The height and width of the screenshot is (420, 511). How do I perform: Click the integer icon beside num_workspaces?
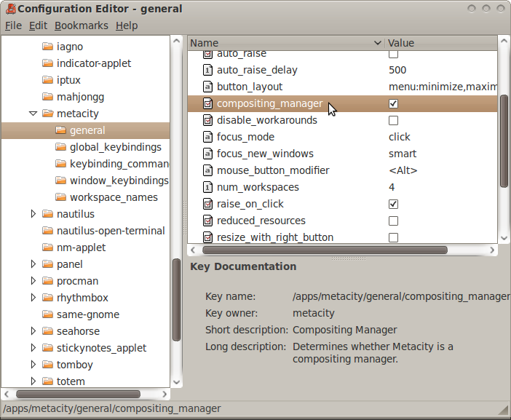point(207,187)
